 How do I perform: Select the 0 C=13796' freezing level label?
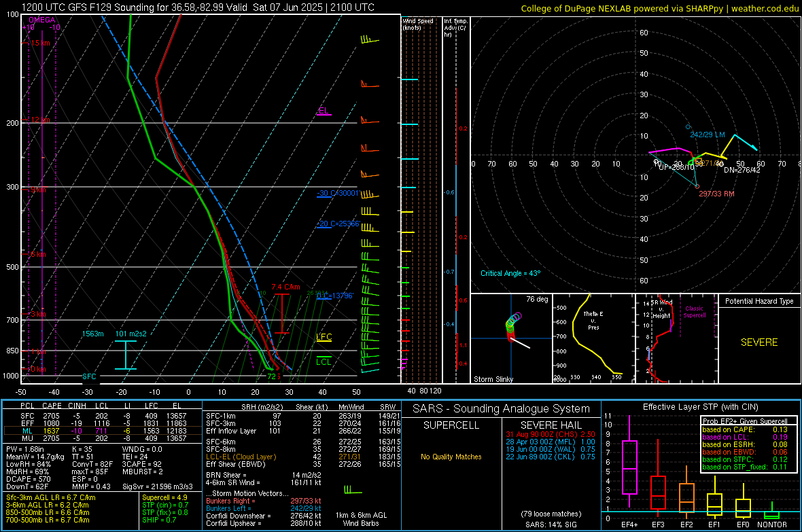(x=335, y=296)
